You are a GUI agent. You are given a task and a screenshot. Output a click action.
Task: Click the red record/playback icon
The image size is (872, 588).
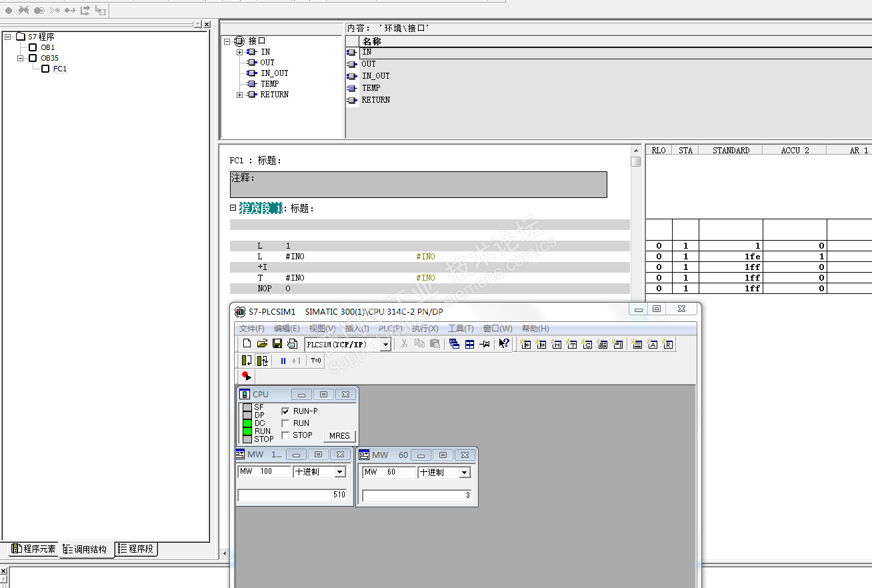click(x=246, y=377)
